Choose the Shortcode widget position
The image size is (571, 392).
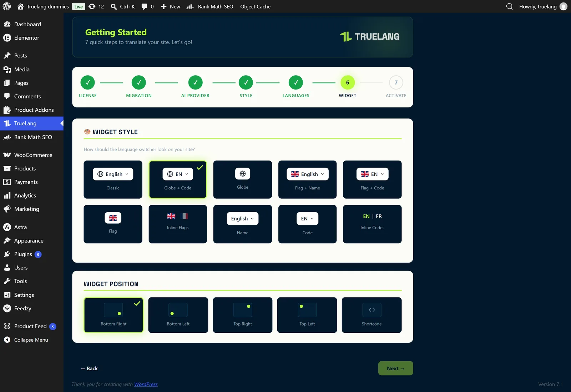[x=372, y=315]
